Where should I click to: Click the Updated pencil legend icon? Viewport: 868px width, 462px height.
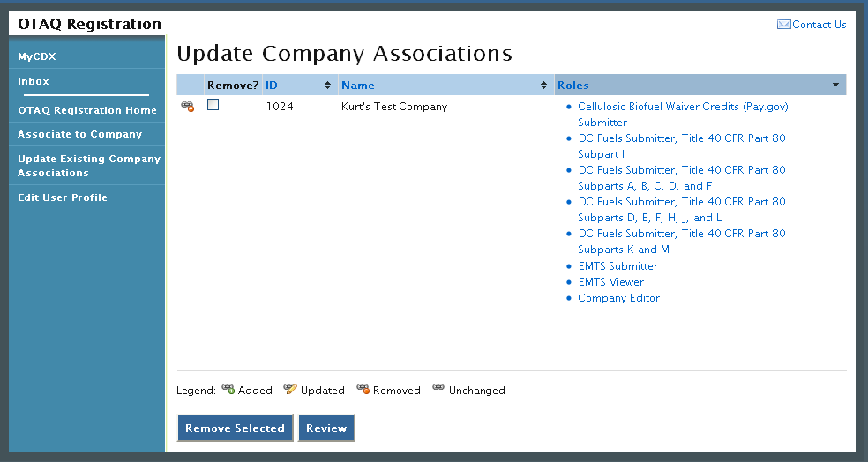(290, 389)
